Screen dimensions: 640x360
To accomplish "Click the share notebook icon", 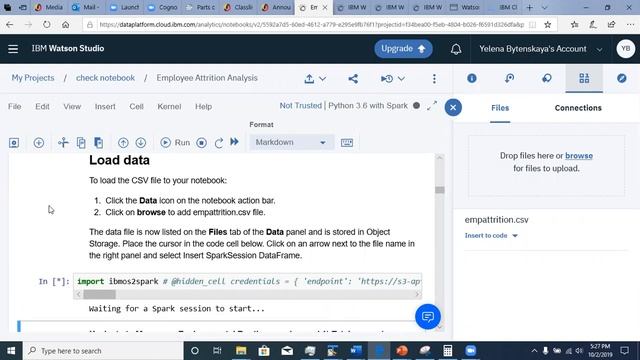I will [x=353, y=78].
